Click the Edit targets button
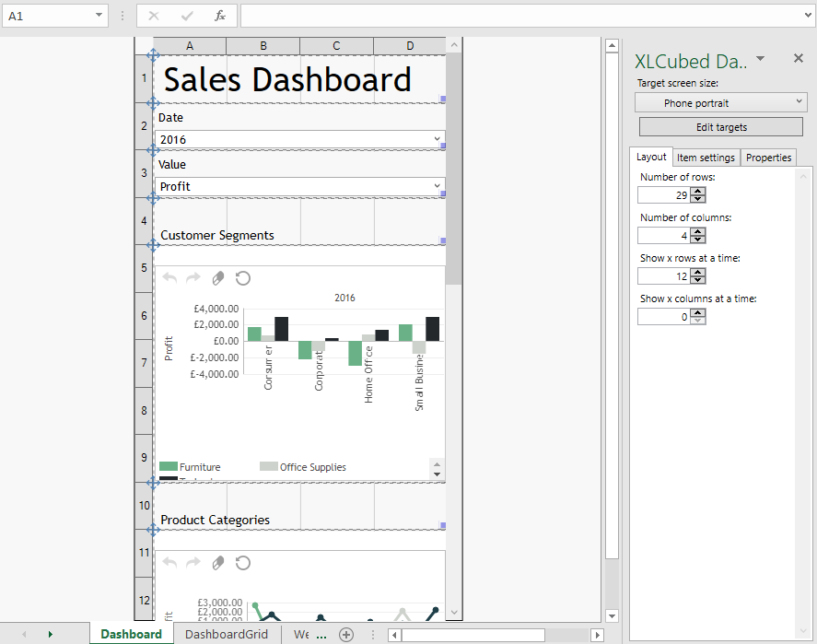The height and width of the screenshot is (644, 817). (720, 126)
